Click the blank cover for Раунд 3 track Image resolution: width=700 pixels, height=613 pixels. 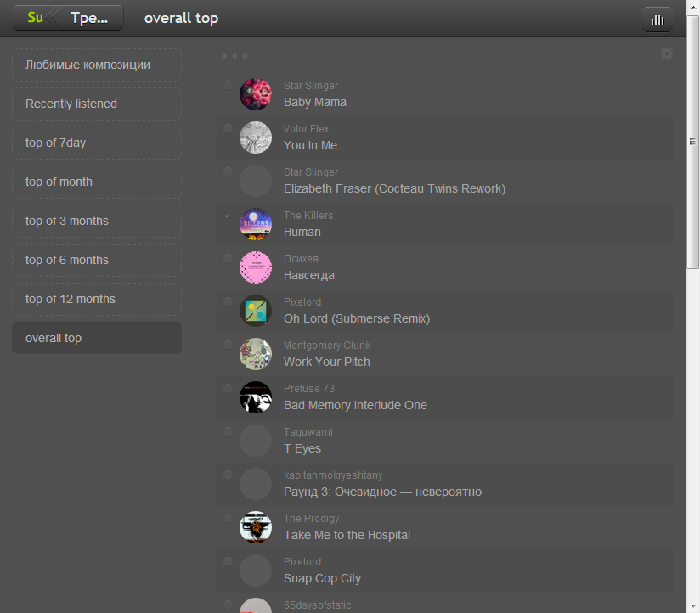click(x=256, y=484)
